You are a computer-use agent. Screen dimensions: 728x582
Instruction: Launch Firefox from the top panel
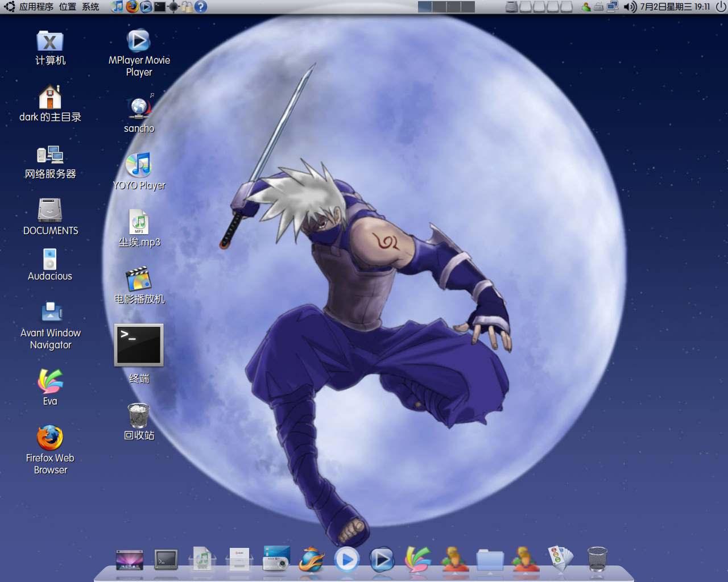pos(132,7)
